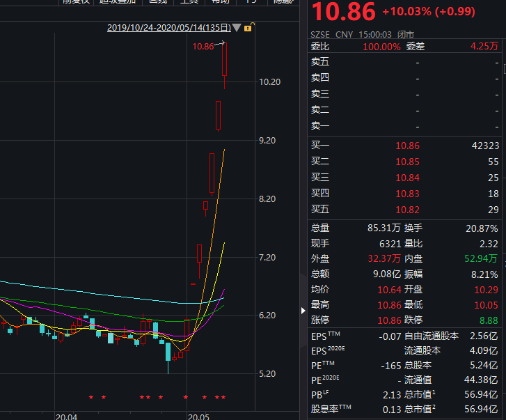The image size is (506, 420).
Task: Click the 10.20 price axis label
Action: [x=269, y=82]
